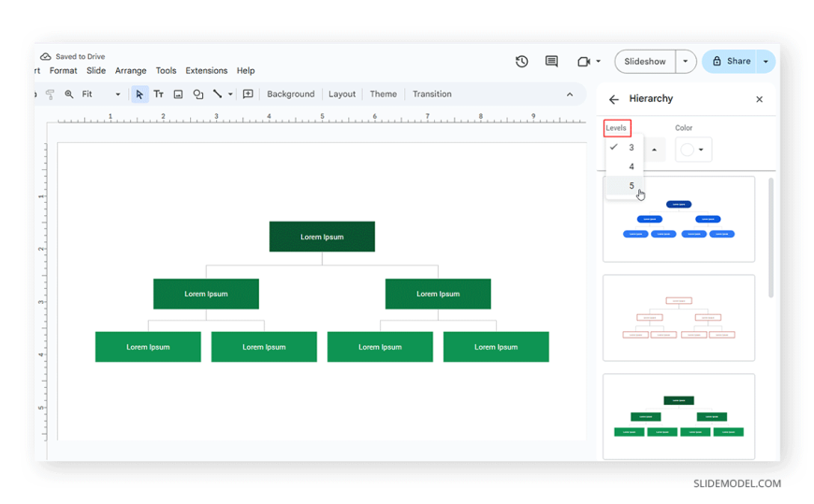
Task: Select the Line tool
Action: tap(217, 94)
